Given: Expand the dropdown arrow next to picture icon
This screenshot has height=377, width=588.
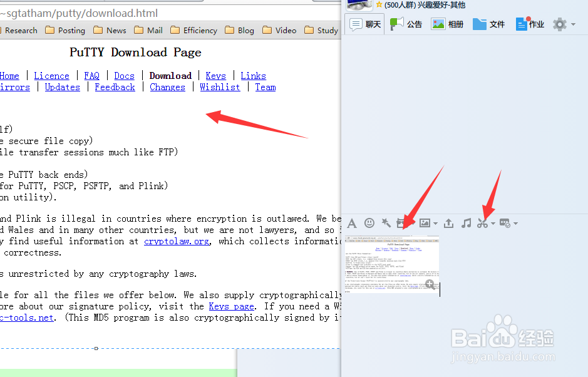Looking at the screenshot, I should tap(435, 224).
